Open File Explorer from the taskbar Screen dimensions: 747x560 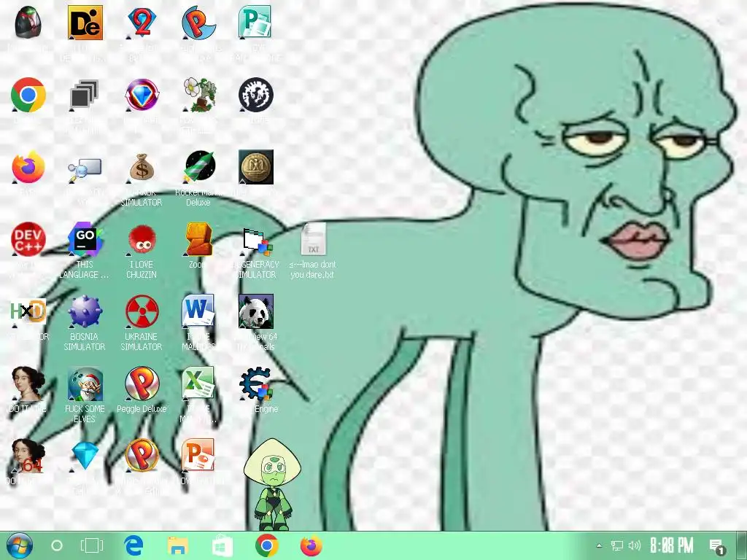178,545
